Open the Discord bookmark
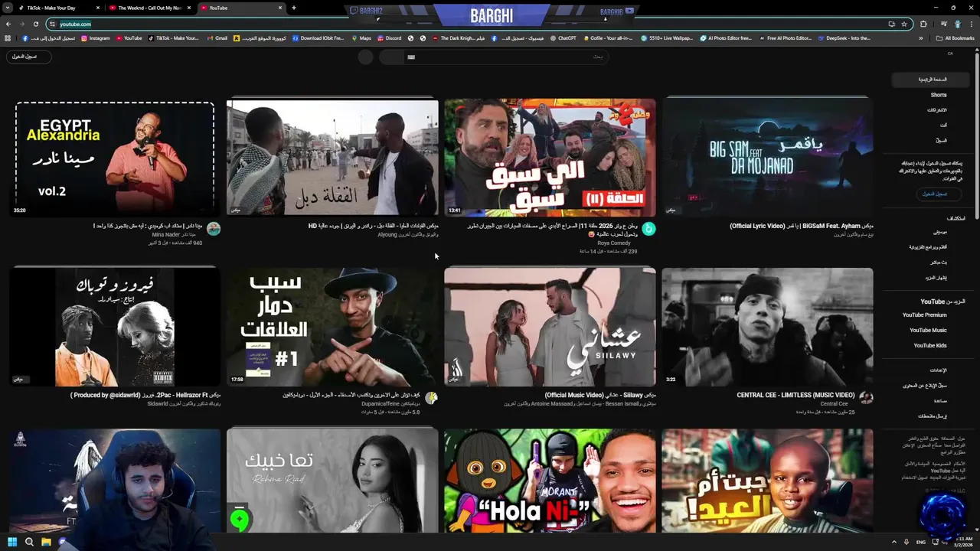 click(389, 37)
